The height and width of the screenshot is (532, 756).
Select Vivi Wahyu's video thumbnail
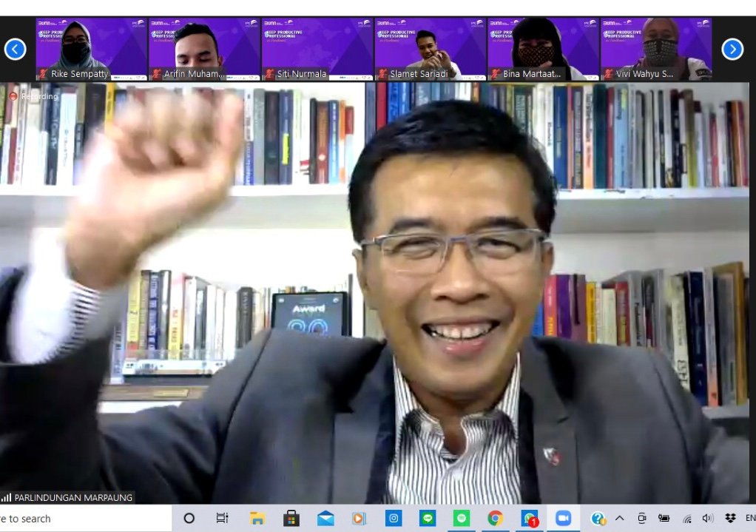[656, 49]
